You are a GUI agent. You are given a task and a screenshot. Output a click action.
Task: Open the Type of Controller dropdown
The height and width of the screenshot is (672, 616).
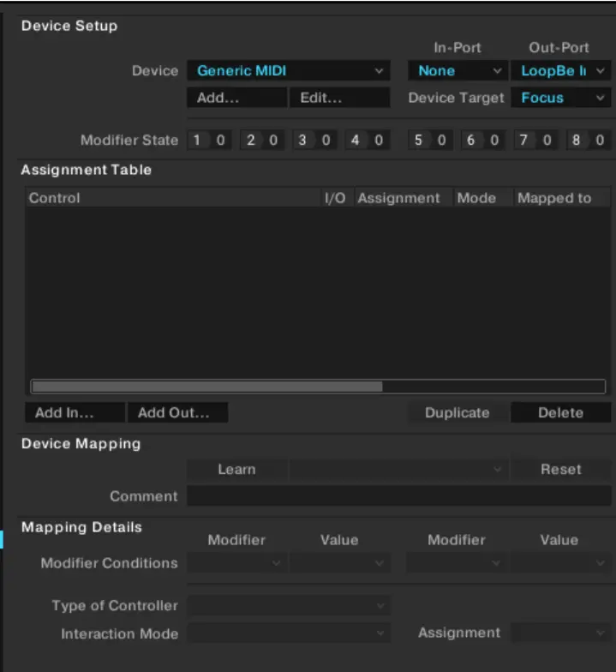point(288,606)
